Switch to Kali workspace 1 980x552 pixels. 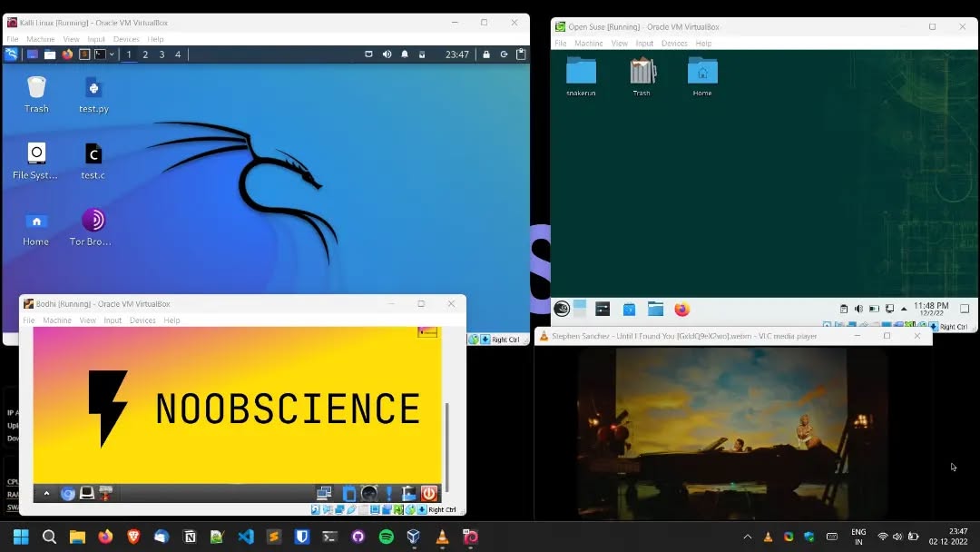[x=129, y=54]
